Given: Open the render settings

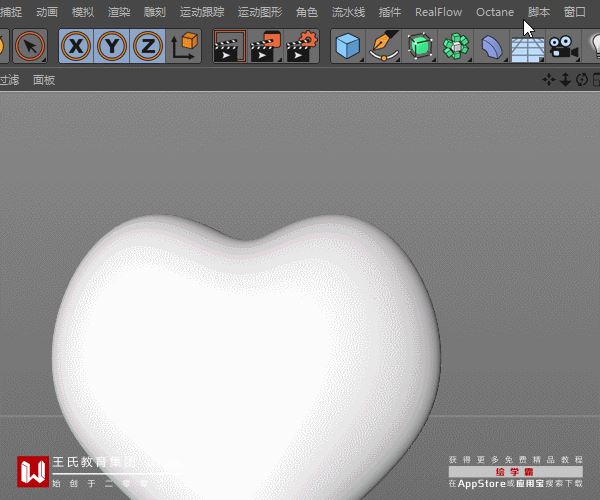Looking at the screenshot, I should (x=302, y=46).
